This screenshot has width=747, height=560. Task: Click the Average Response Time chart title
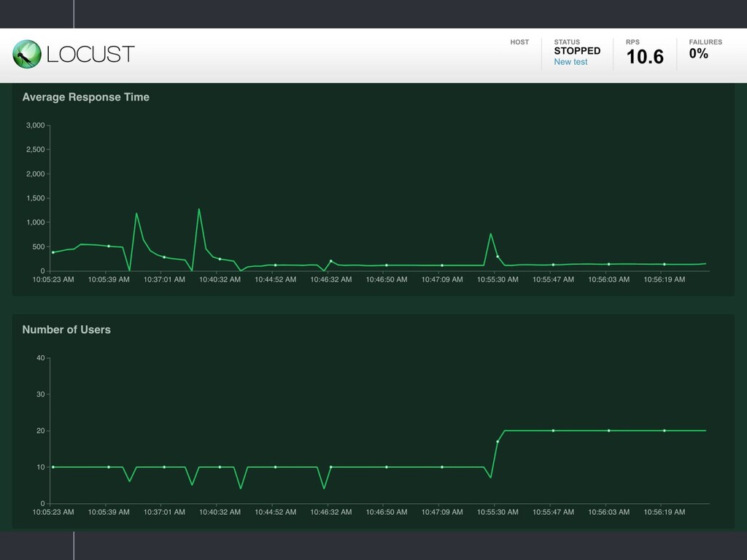(86, 97)
